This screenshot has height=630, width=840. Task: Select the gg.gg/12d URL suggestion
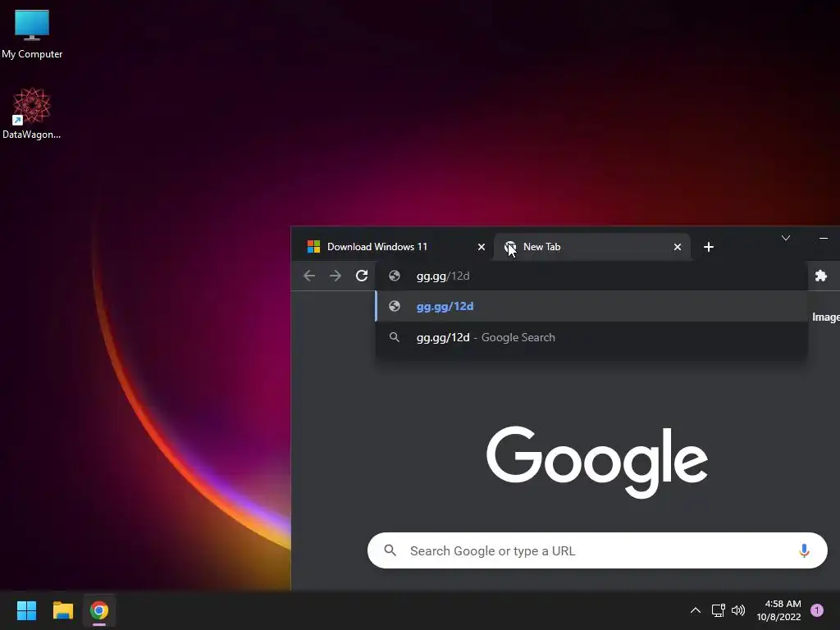[x=591, y=307]
